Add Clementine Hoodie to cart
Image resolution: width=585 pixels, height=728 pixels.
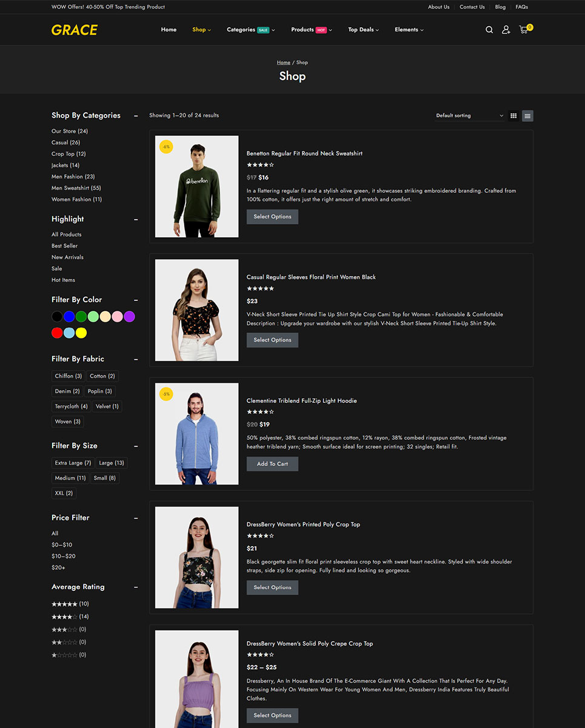272,464
